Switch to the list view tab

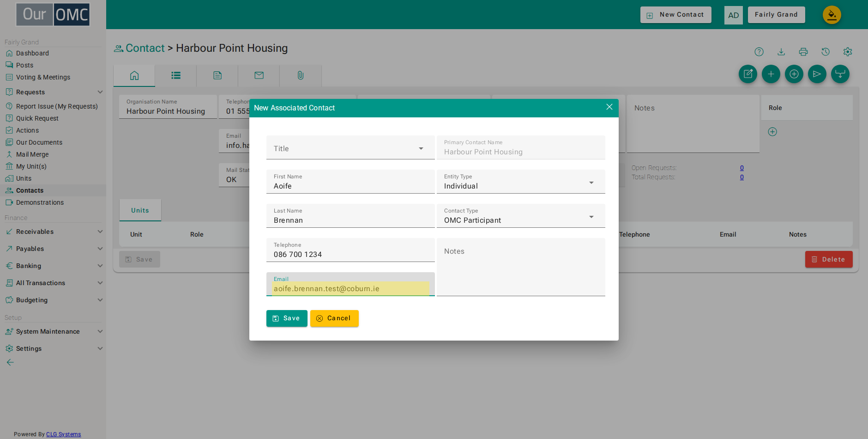pyautogui.click(x=176, y=75)
